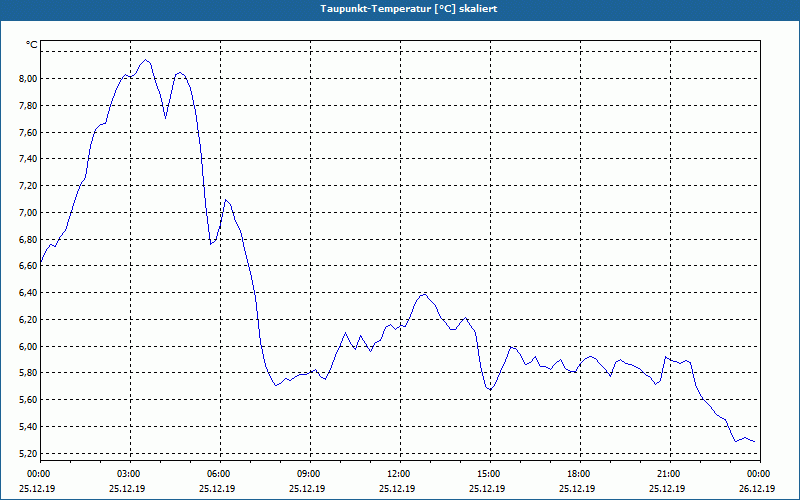This screenshot has width=800, height=500.
Task: Select the "25.12.19" date under 12:00
Action: pos(397,488)
